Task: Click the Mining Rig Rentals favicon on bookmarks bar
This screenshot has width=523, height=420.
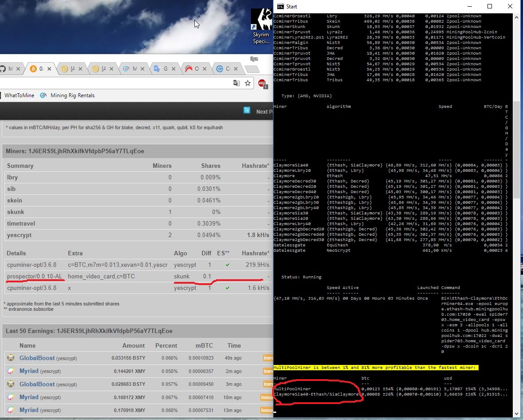Action: [x=43, y=95]
